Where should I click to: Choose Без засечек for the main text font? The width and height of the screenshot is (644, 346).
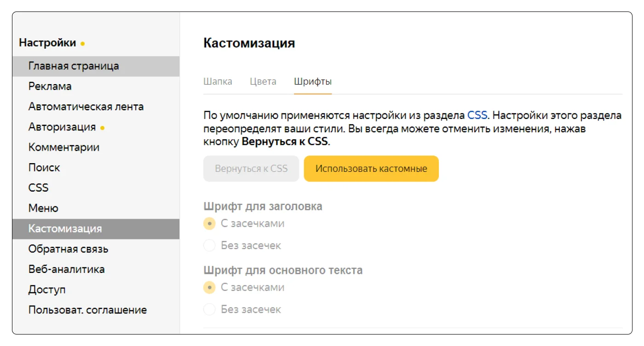209,310
